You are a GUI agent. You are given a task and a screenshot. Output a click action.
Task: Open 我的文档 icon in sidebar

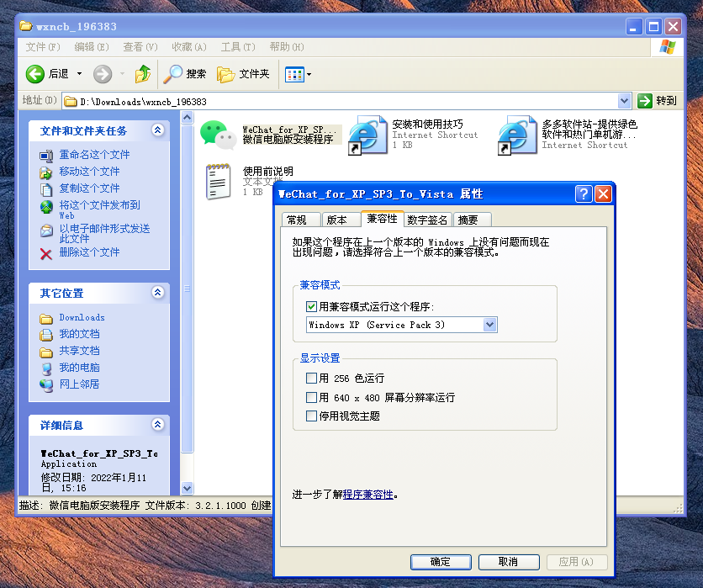tap(45, 335)
